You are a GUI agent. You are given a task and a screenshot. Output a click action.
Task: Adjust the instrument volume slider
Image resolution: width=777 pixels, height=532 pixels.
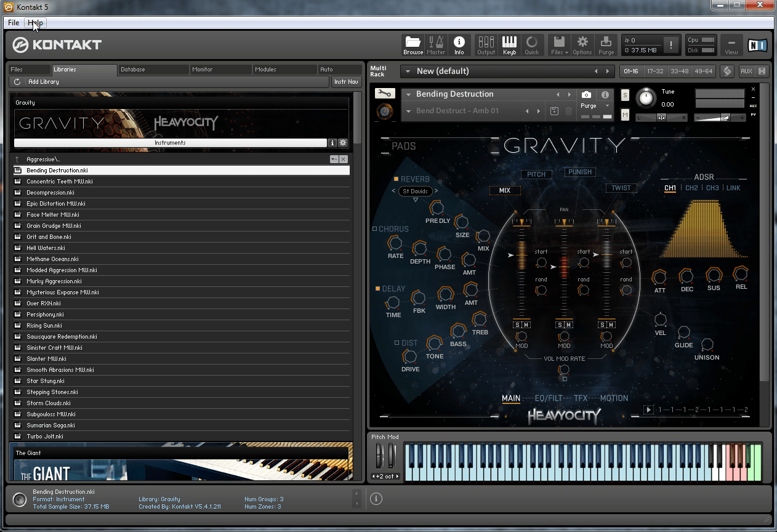coord(720,117)
